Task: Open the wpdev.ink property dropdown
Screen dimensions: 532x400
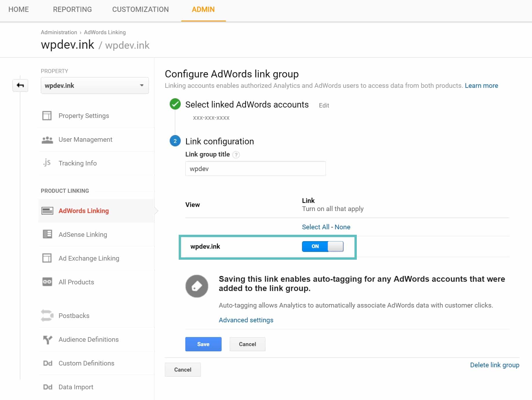Action: click(95, 86)
